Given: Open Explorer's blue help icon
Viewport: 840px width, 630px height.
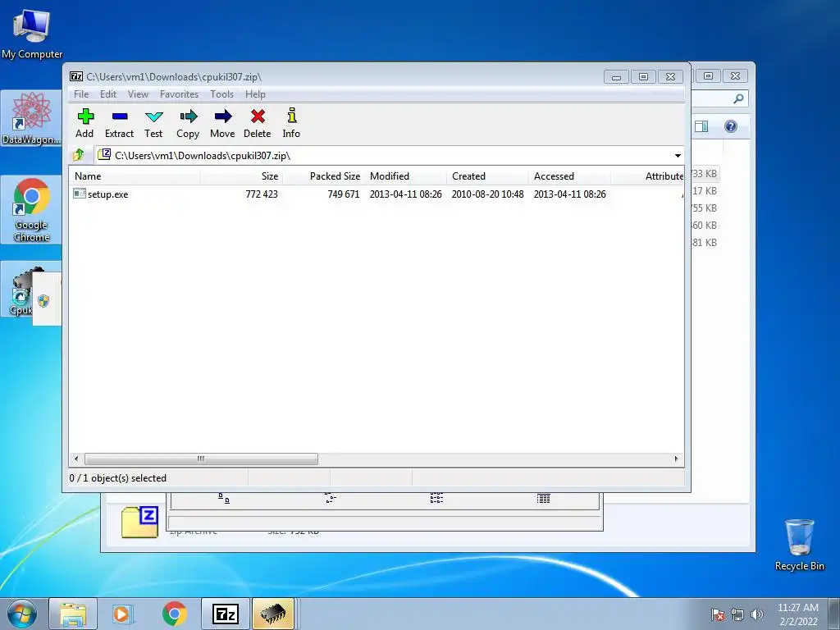Looking at the screenshot, I should coord(731,126).
